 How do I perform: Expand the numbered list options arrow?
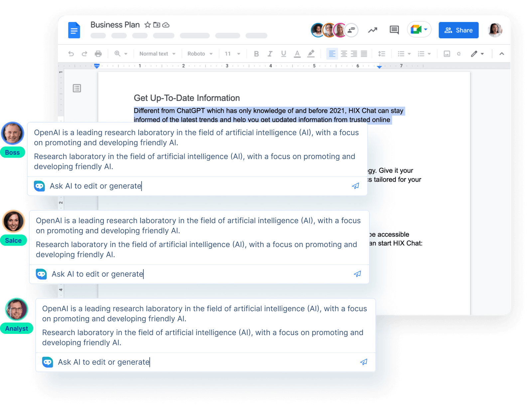click(429, 54)
